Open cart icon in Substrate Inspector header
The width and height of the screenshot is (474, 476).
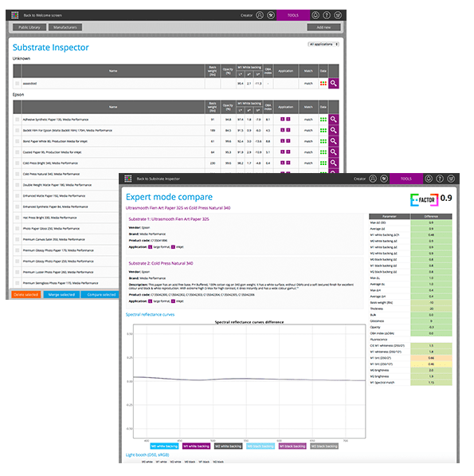tap(338, 15)
